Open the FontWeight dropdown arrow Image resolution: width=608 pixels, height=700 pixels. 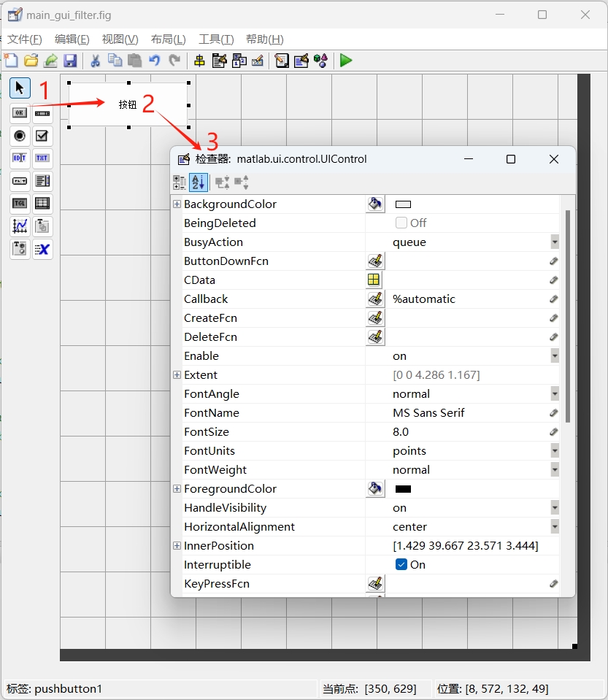pyautogui.click(x=555, y=469)
